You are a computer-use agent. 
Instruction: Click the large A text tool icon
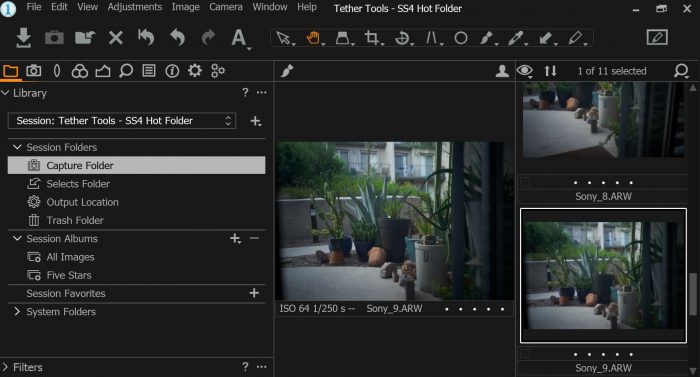[239, 38]
